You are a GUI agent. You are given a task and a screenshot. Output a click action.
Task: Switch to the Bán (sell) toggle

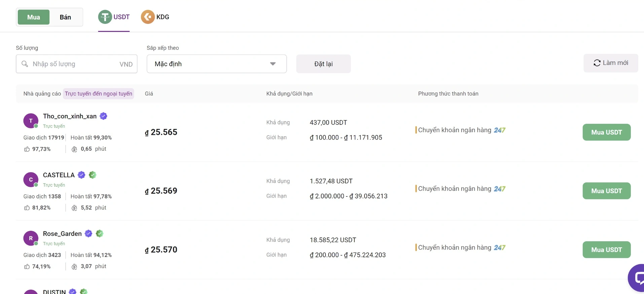tap(65, 17)
